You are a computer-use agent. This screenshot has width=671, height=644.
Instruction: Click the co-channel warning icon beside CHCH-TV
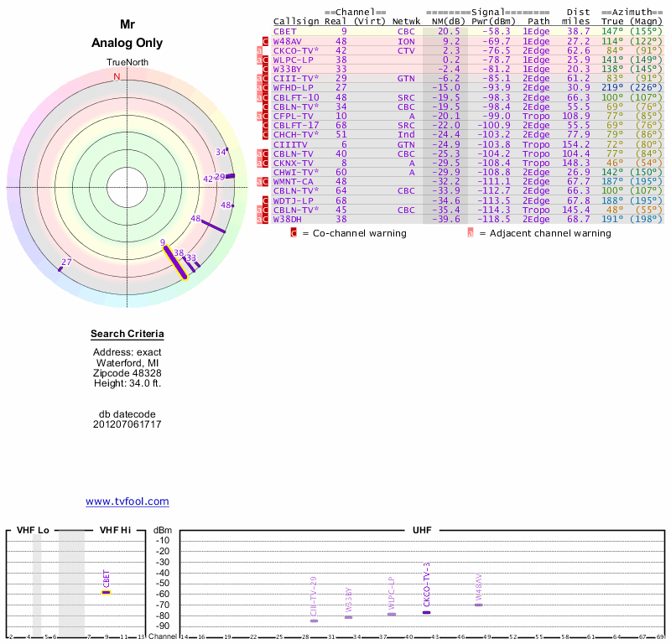(266, 134)
